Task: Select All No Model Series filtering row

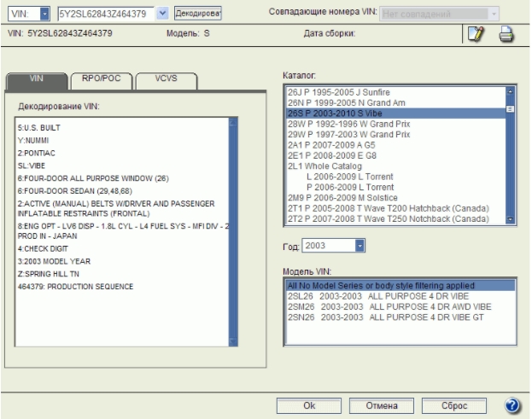Action: coord(400,285)
